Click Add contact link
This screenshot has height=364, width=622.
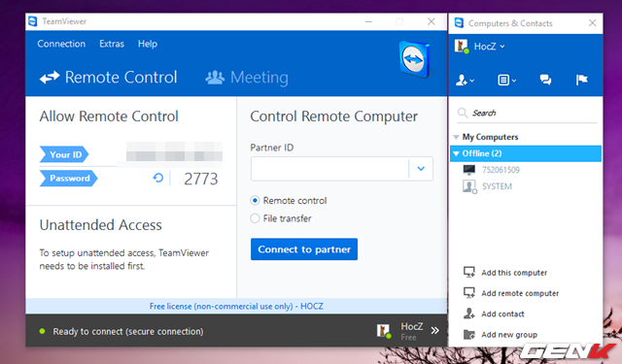point(502,314)
